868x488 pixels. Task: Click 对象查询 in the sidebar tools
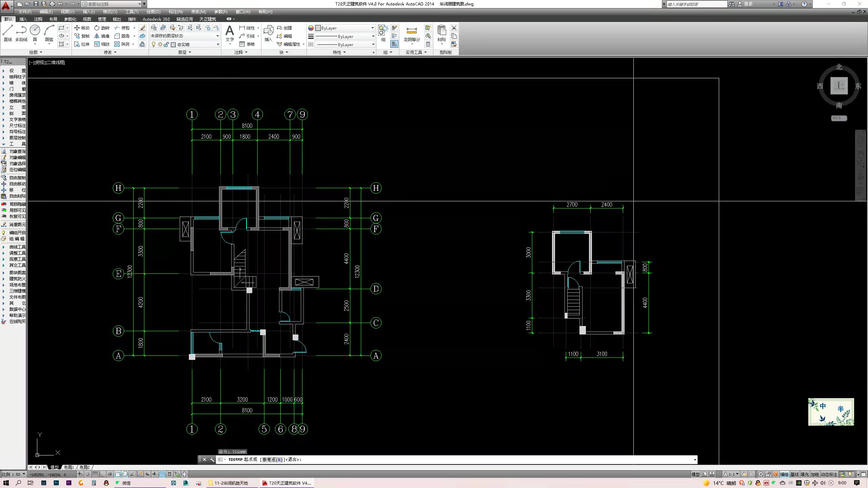tap(14, 151)
